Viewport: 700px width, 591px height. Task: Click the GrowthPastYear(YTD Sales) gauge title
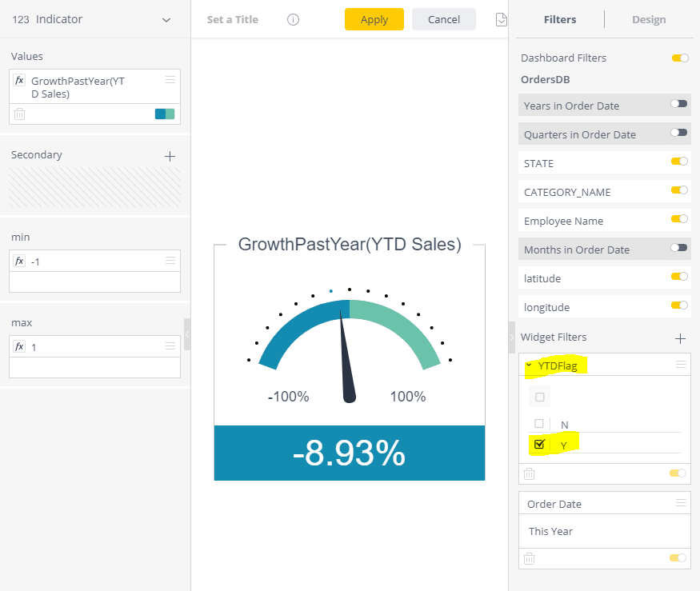350,245
